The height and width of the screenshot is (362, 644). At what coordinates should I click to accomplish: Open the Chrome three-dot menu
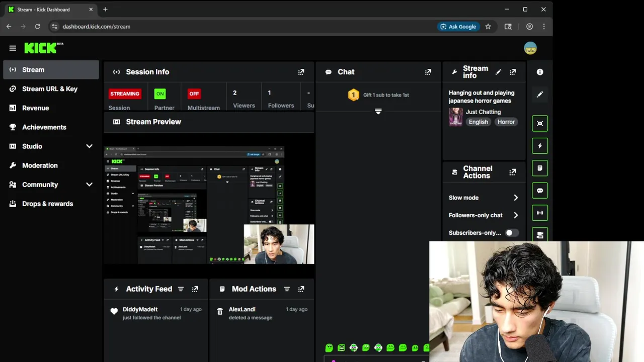click(544, 27)
